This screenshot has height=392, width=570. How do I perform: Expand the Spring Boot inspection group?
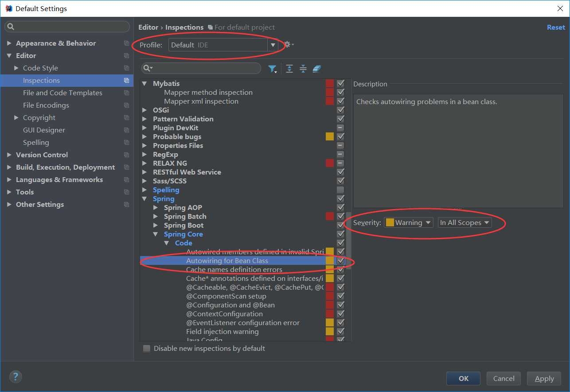tap(156, 225)
